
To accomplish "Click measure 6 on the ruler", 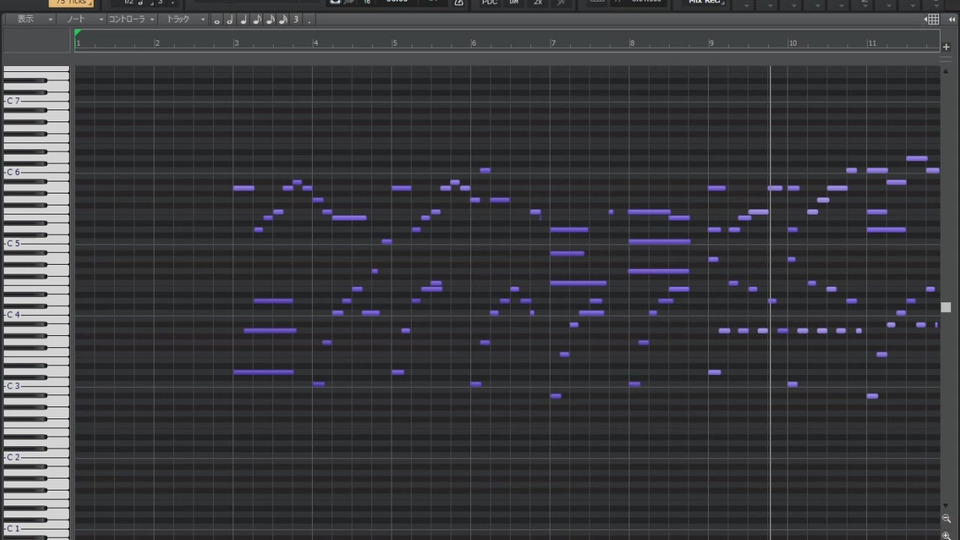I will tap(473, 43).
